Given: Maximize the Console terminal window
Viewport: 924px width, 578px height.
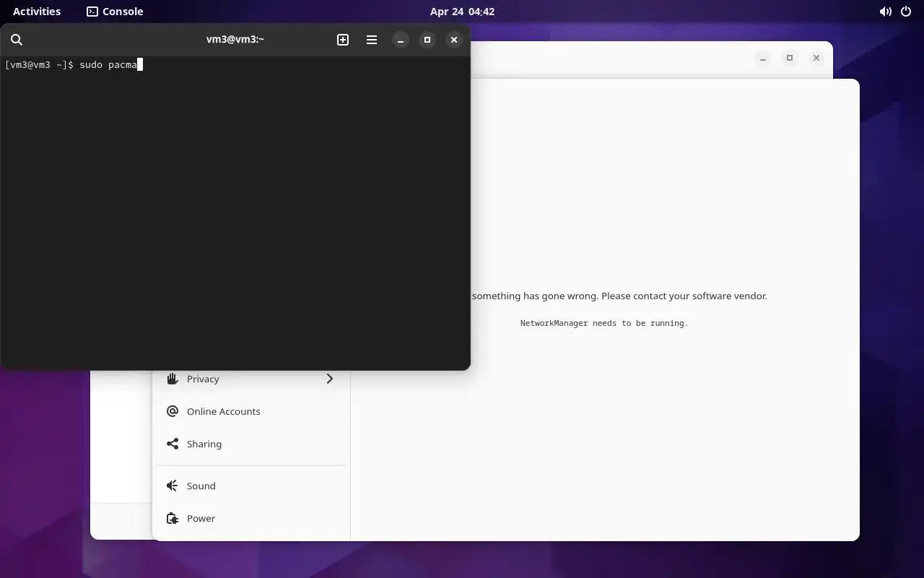Looking at the screenshot, I should click(427, 40).
